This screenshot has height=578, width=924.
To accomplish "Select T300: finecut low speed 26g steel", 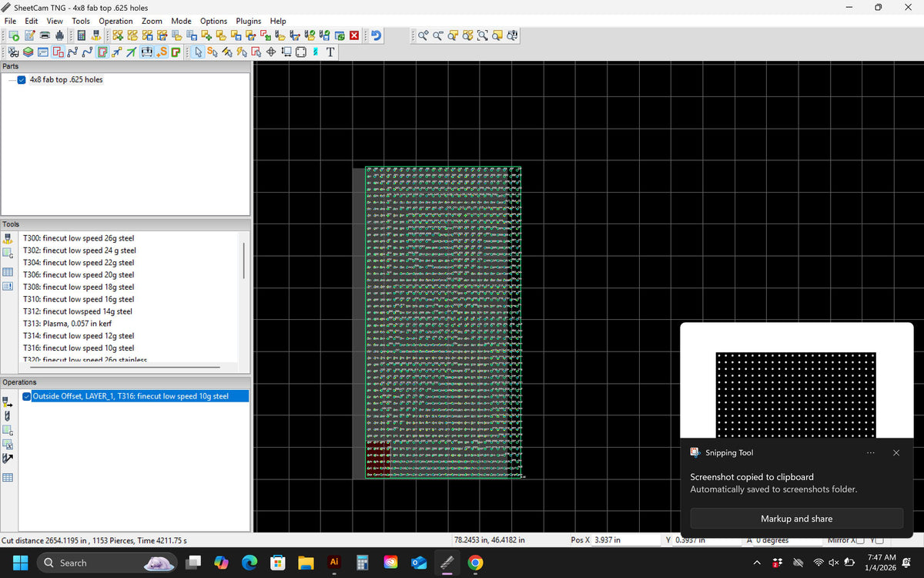I will tap(79, 238).
